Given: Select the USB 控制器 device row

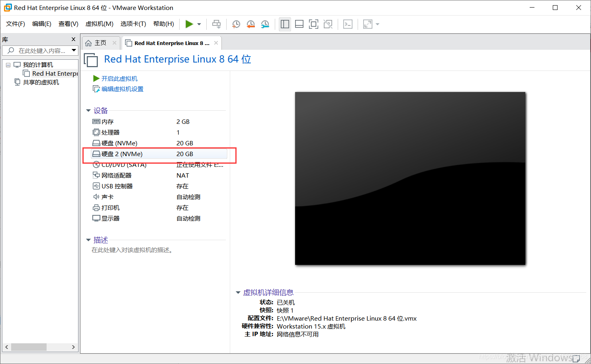Looking at the screenshot, I should (x=159, y=186).
